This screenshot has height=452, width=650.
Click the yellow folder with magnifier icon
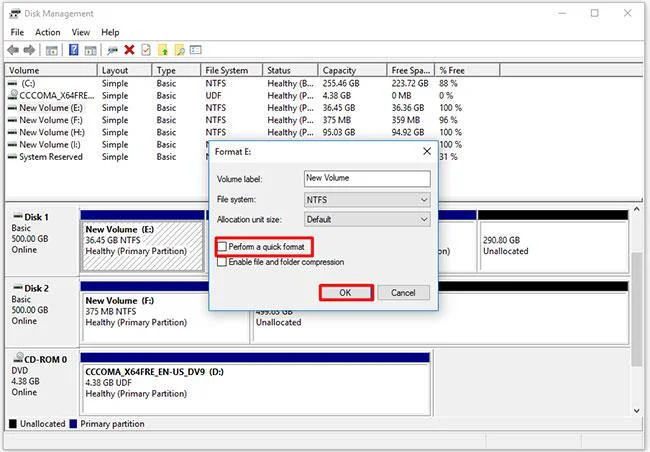point(180,50)
